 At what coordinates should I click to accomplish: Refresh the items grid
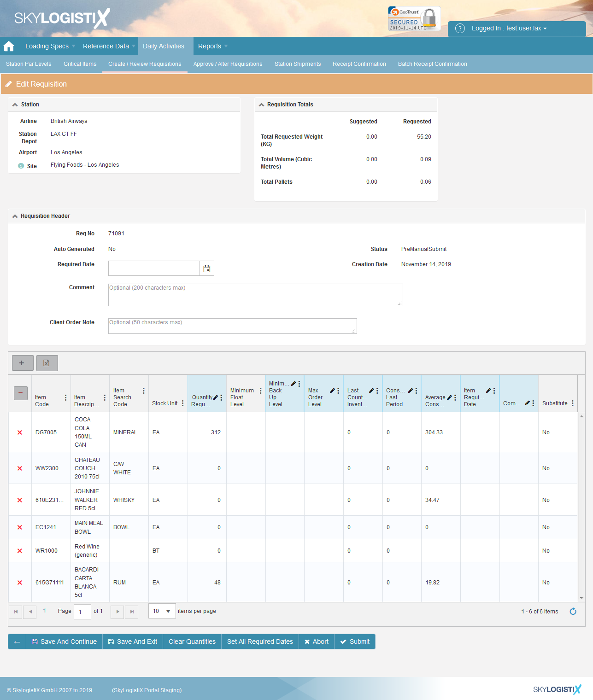tap(573, 611)
